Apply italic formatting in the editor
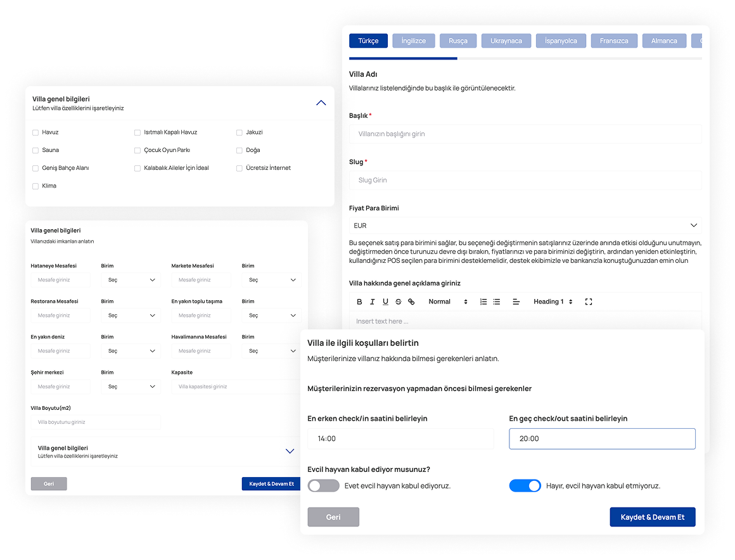The width and height of the screenshot is (735, 560). (372, 302)
